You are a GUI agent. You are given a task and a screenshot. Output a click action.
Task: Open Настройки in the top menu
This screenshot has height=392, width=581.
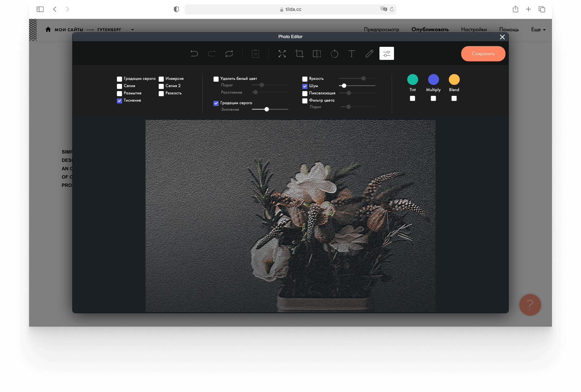474,29
